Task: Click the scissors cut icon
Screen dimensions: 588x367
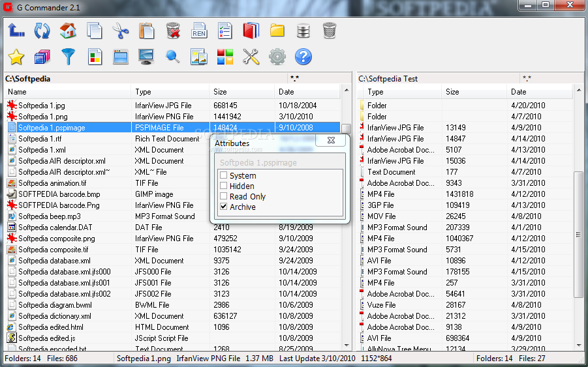Action: tap(120, 31)
